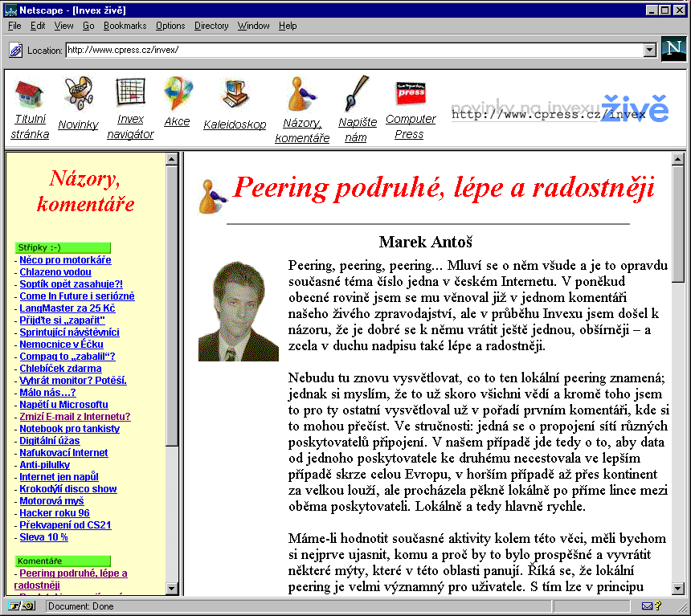Click the Netscape N logo icon
The height and width of the screenshot is (616, 691).
click(x=673, y=49)
